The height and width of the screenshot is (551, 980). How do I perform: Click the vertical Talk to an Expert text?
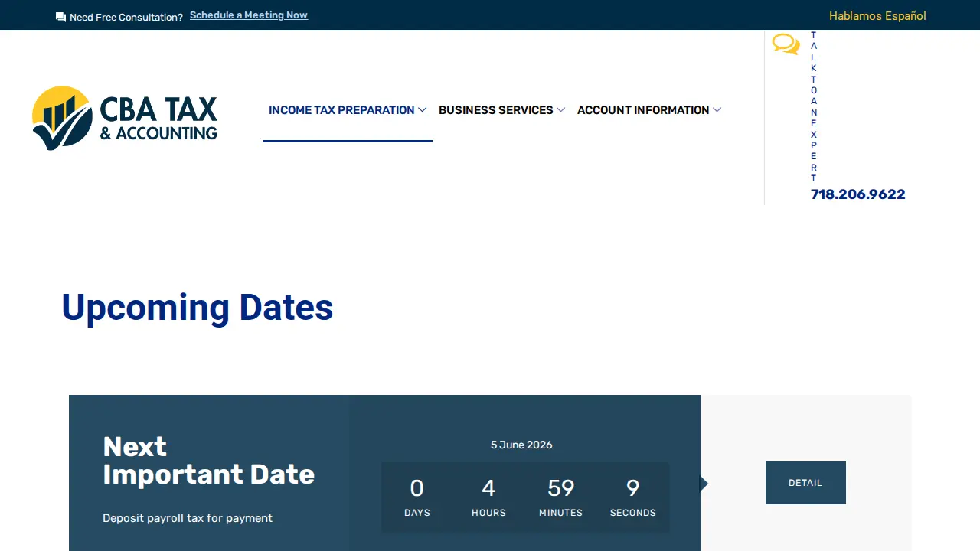point(814,107)
